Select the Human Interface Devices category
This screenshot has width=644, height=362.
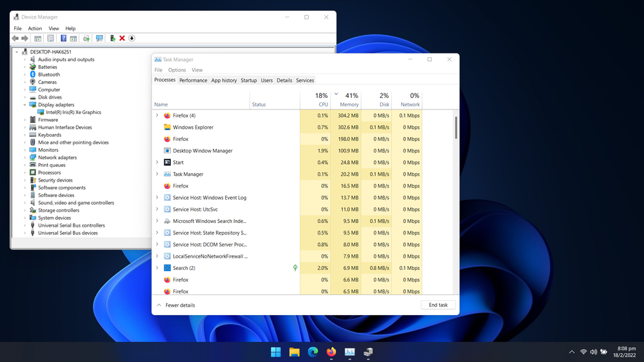tap(65, 128)
